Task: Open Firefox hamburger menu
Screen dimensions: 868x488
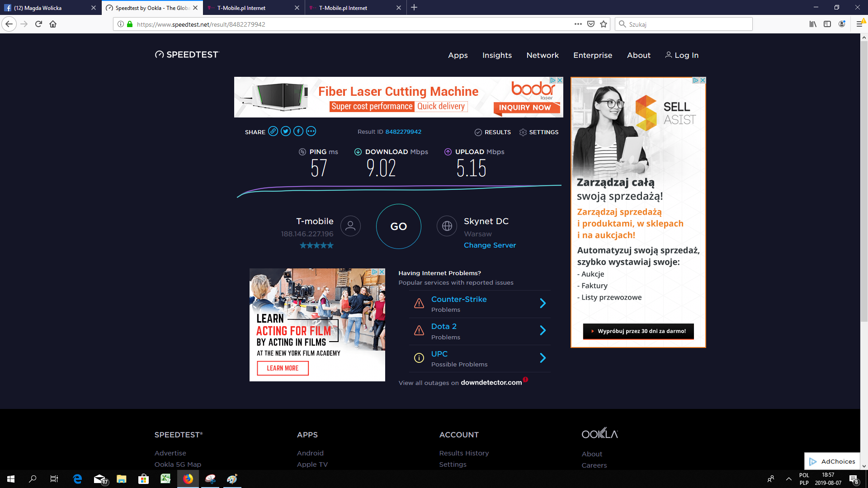Action: point(859,24)
